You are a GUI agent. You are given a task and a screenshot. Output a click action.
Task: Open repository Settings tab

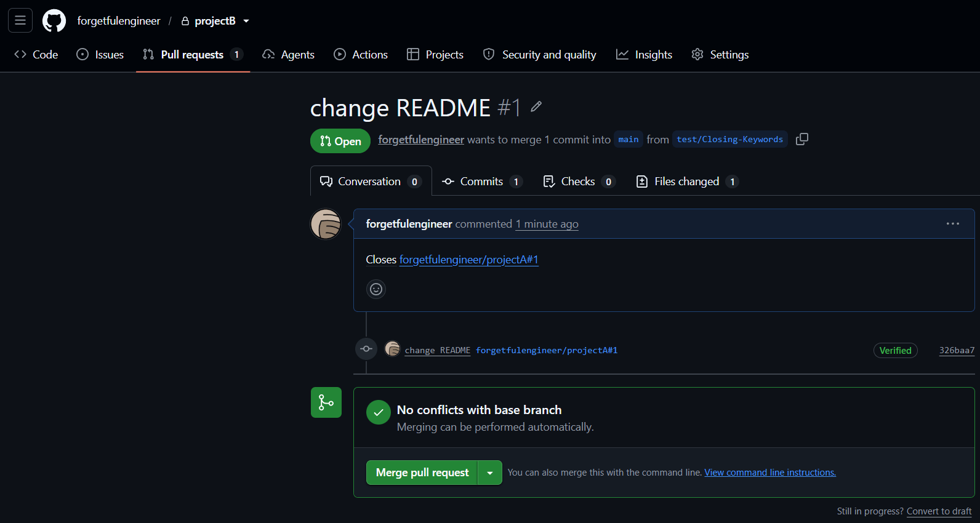pos(720,55)
